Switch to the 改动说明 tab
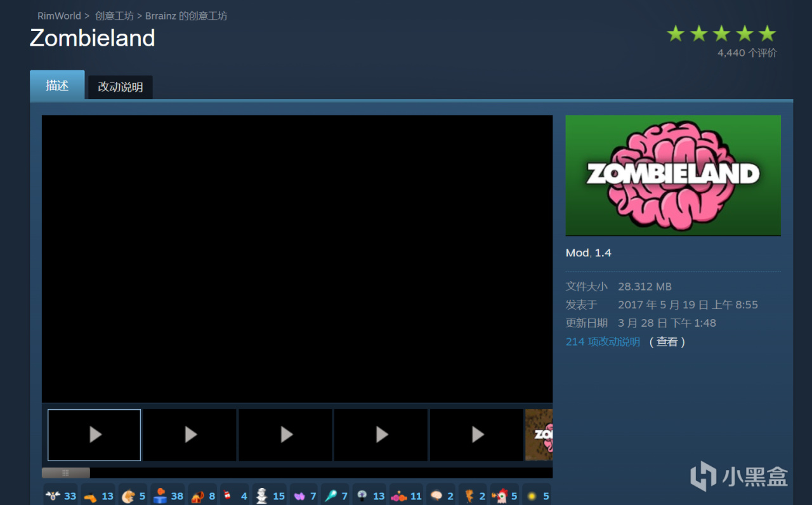 [x=120, y=87]
